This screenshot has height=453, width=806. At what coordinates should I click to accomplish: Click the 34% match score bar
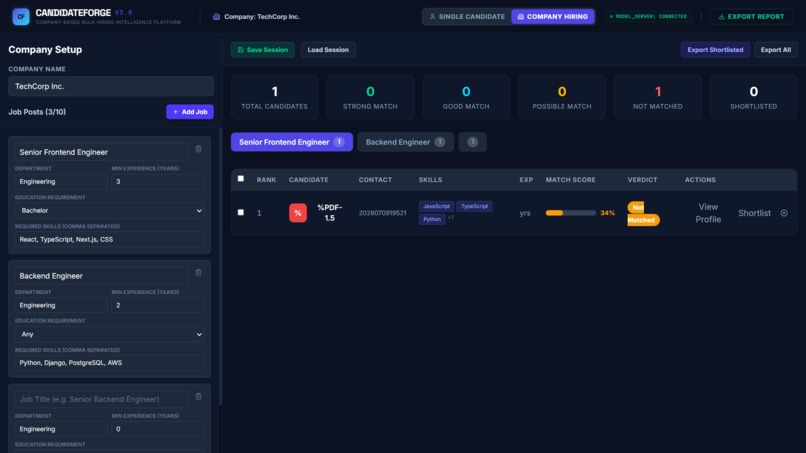[570, 213]
